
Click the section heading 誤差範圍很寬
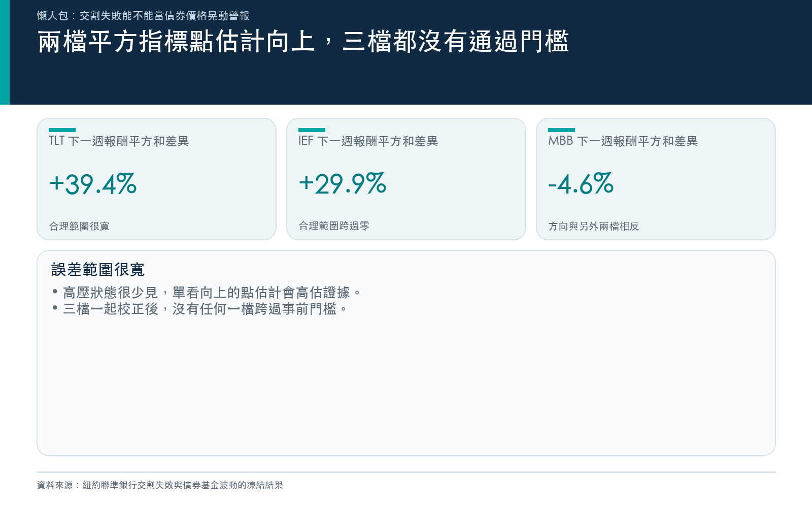click(98, 270)
